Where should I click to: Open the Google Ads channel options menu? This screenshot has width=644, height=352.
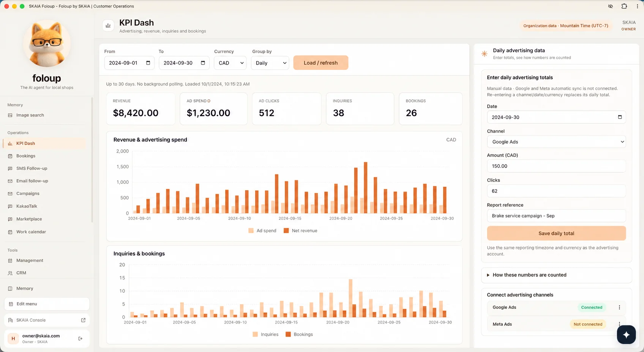point(619,308)
